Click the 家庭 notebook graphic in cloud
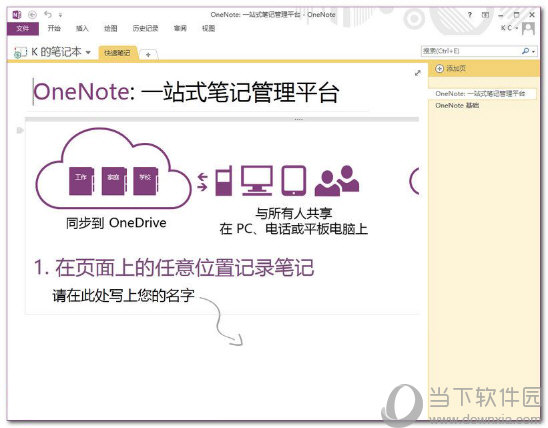The image size is (548, 428). point(114,181)
